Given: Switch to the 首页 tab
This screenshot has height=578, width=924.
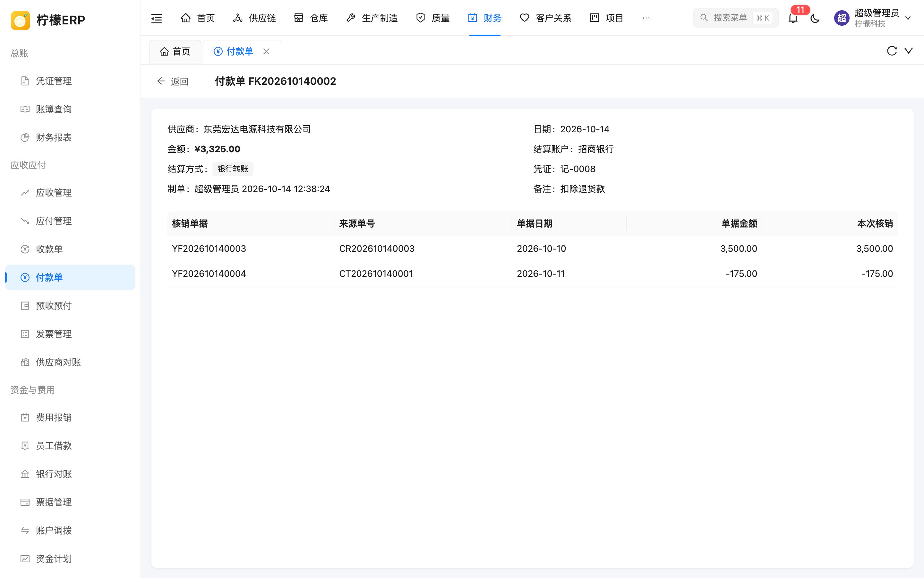Looking at the screenshot, I should [x=175, y=52].
